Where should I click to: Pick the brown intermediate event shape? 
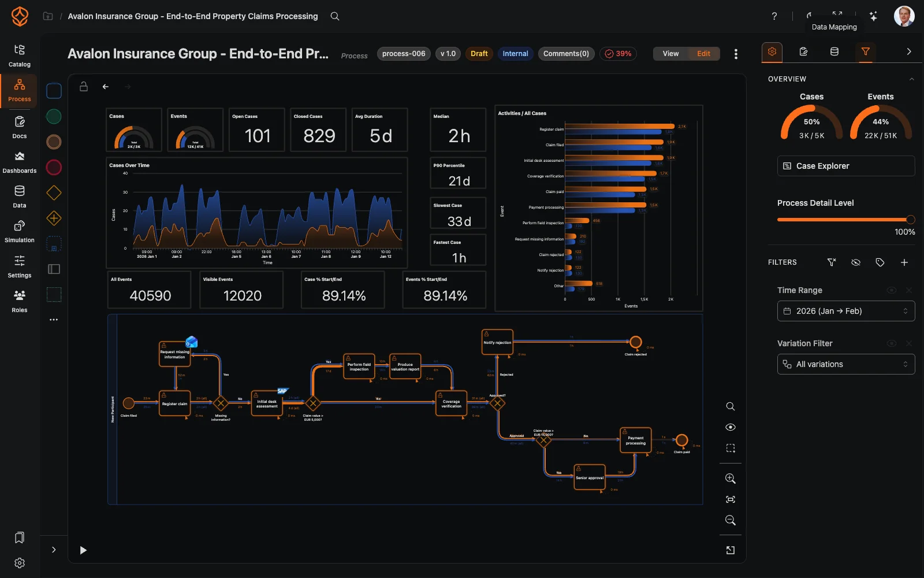54,142
